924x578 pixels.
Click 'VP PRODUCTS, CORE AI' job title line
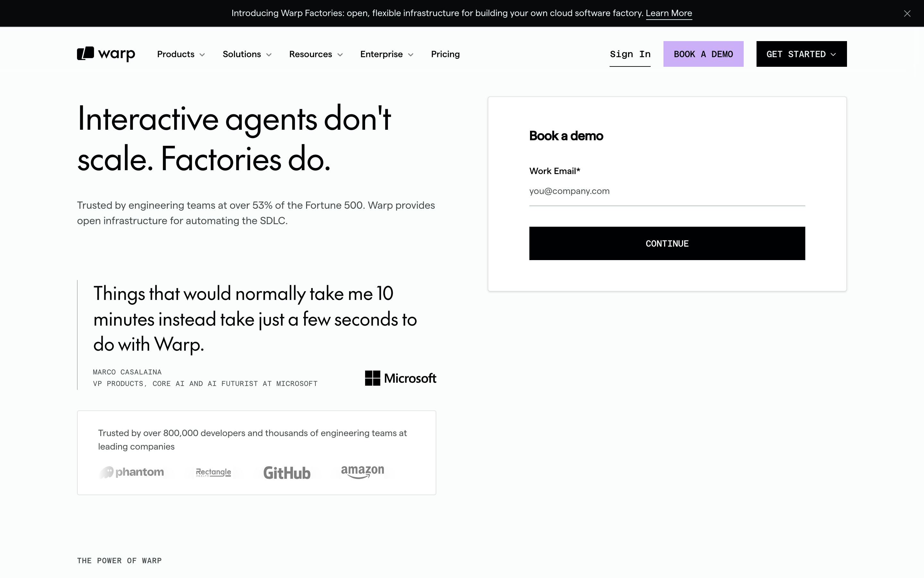click(x=205, y=383)
